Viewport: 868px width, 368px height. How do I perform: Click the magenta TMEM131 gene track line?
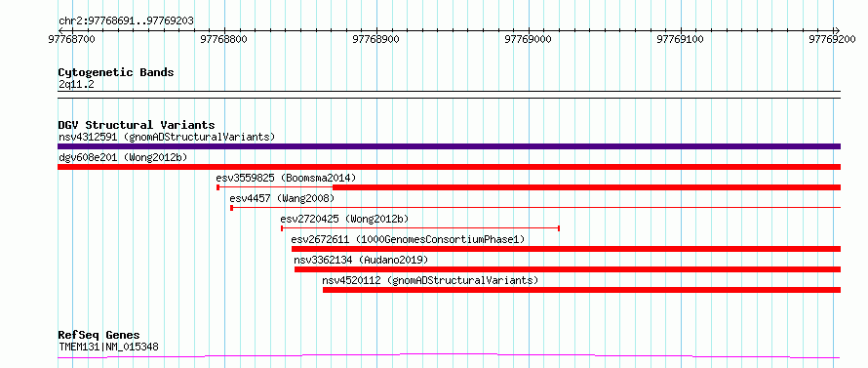click(449, 356)
